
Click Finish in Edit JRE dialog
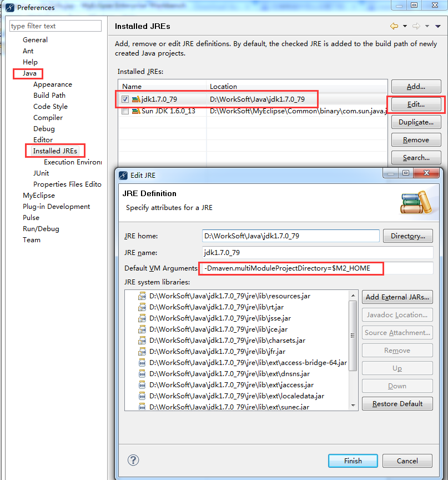click(353, 461)
